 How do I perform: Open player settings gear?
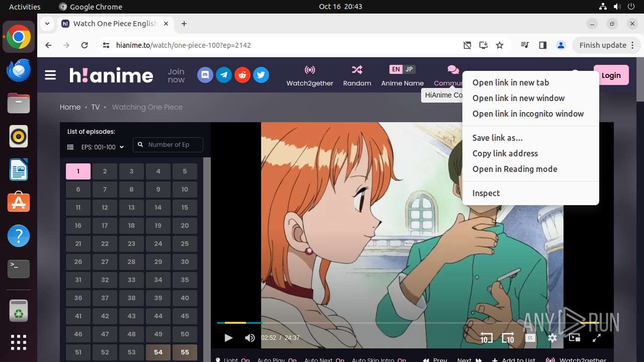click(552, 338)
